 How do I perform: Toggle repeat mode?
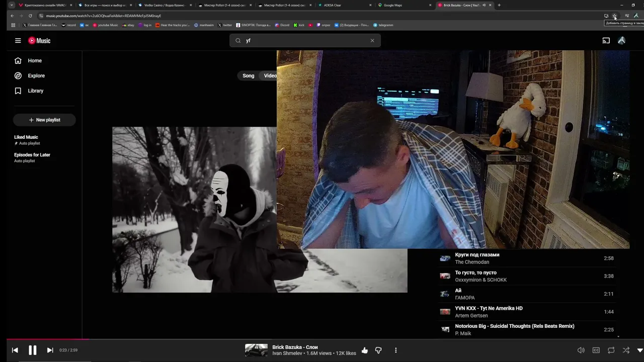[611, 350]
